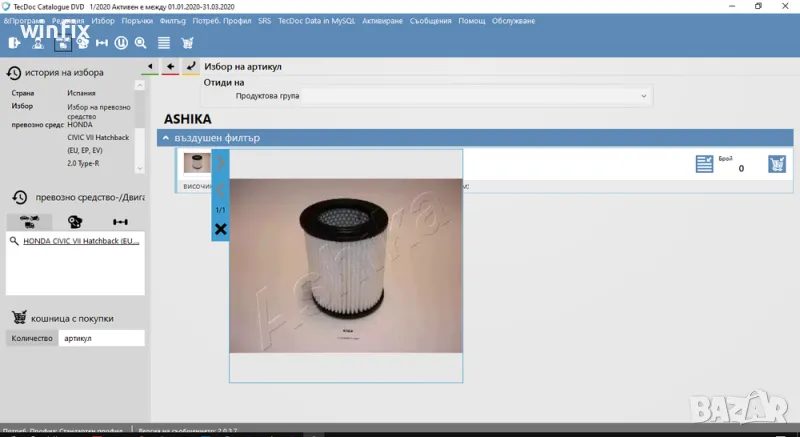Open the article details list icon
This screenshot has height=437, width=800.
tap(704, 164)
